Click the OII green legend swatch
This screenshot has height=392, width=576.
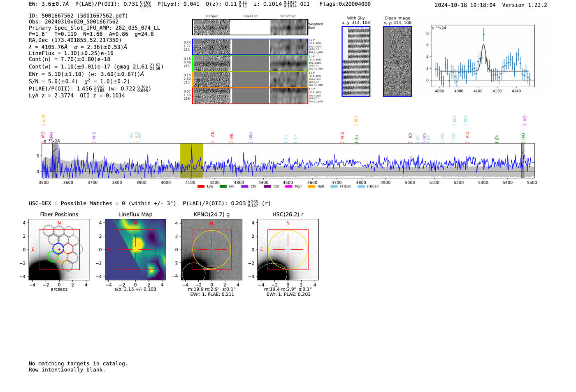[x=223, y=186]
